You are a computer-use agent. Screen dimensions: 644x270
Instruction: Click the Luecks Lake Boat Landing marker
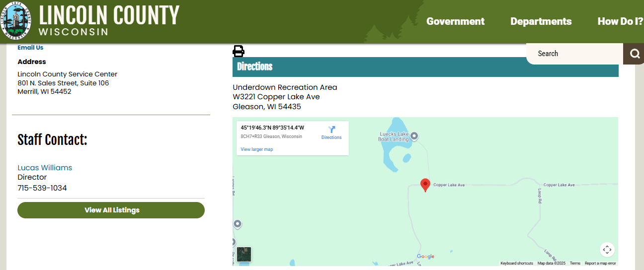pos(414,135)
